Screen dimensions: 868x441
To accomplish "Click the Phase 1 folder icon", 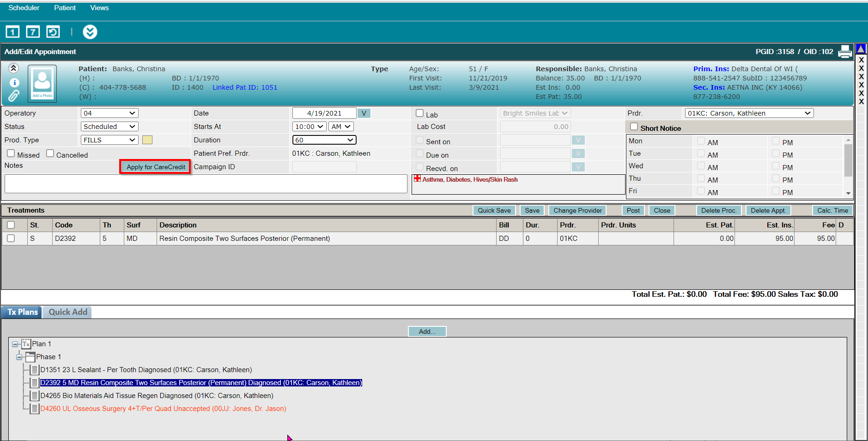I will point(30,357).
